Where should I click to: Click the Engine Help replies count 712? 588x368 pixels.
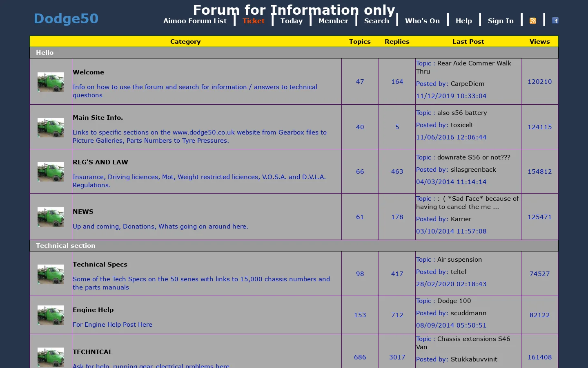pos(397,315)
